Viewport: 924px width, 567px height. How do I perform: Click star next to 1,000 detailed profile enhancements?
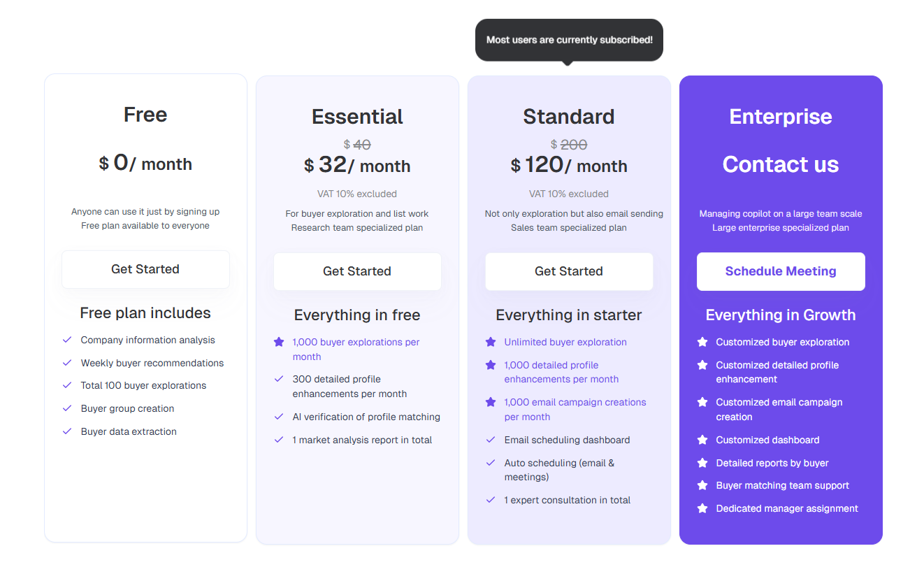pos(491,365)
